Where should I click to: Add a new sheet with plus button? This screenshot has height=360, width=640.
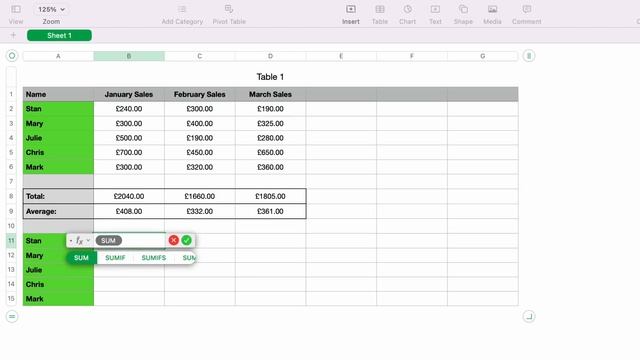(13, 36)
